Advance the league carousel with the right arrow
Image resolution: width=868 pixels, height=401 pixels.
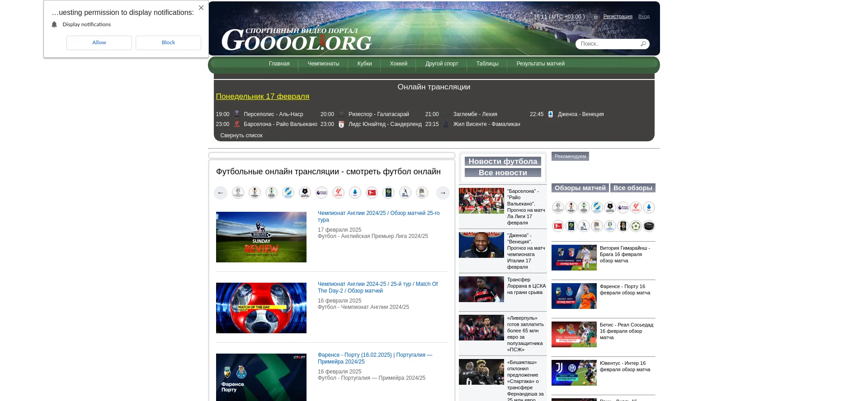[x=443, y=193]
